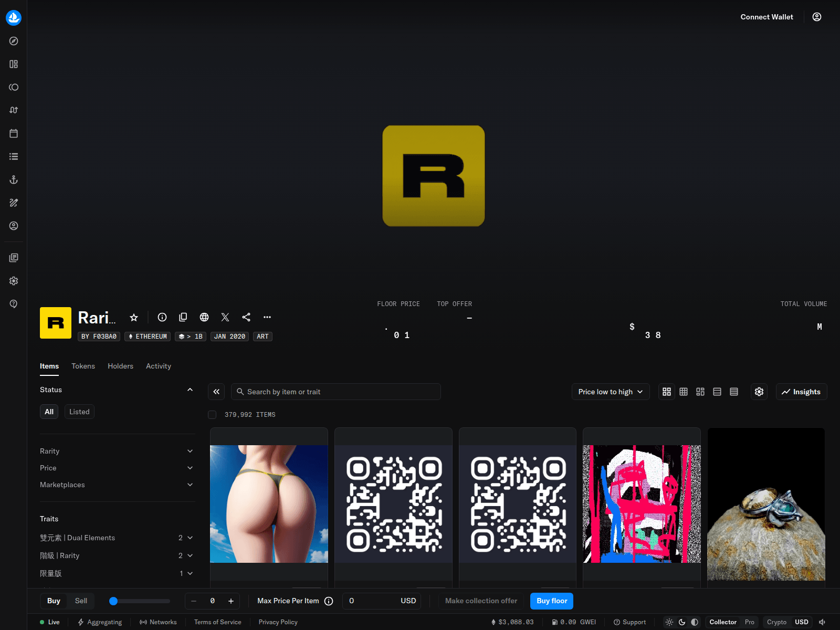Expand the Price filter section

117,468
